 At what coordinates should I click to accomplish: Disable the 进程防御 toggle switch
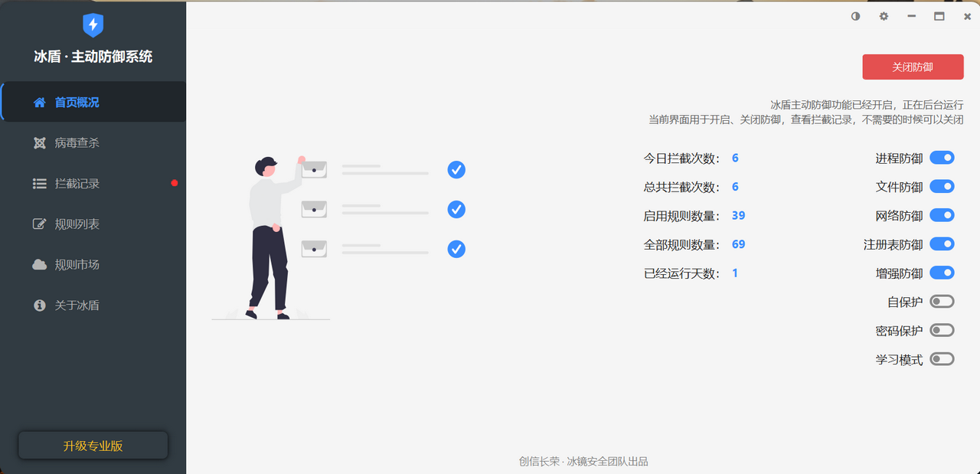[942, 158]
